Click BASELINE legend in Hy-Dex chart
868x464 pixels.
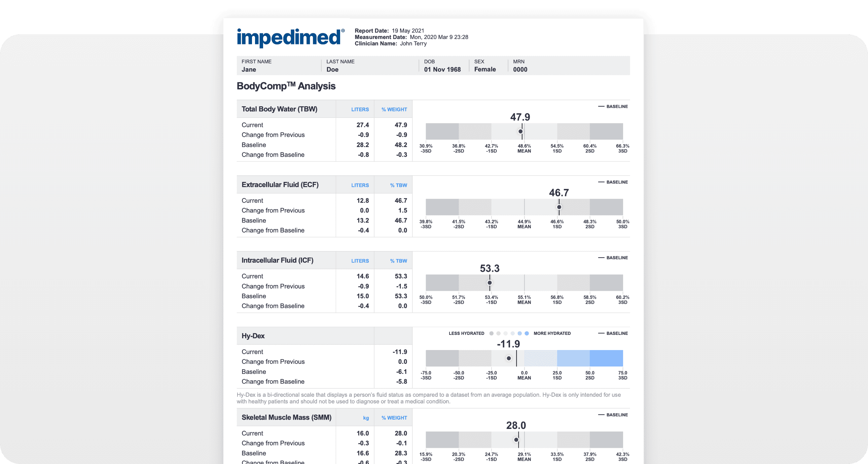click(x=613, y=333)
